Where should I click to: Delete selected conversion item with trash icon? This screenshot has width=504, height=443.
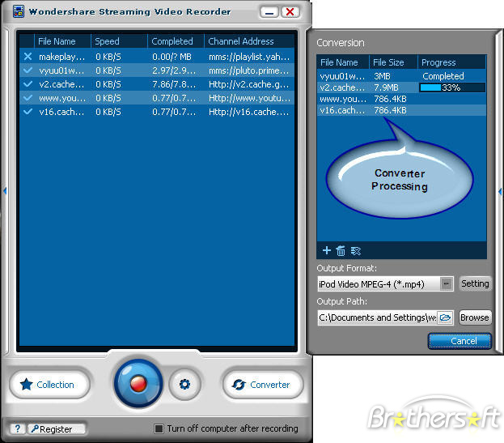click(341, 250)
